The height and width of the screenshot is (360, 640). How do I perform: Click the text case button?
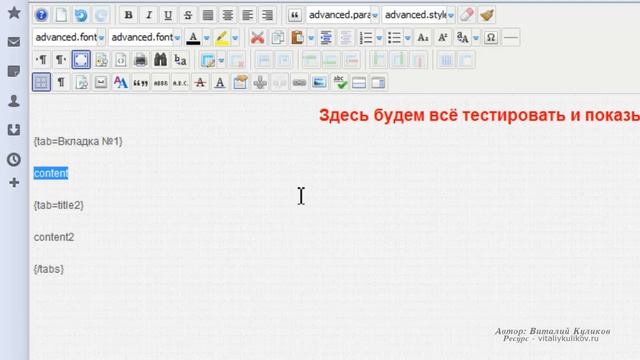pos(462,38)
